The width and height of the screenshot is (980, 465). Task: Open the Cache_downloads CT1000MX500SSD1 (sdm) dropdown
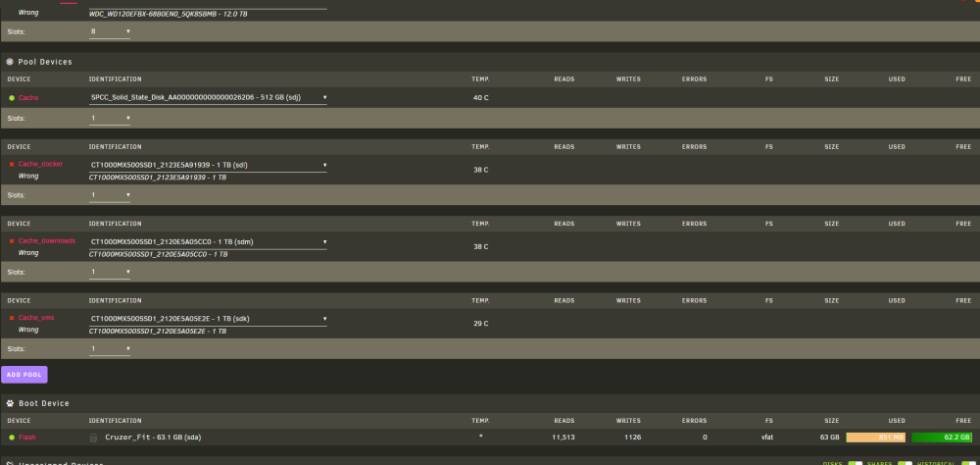coord(208,241)
